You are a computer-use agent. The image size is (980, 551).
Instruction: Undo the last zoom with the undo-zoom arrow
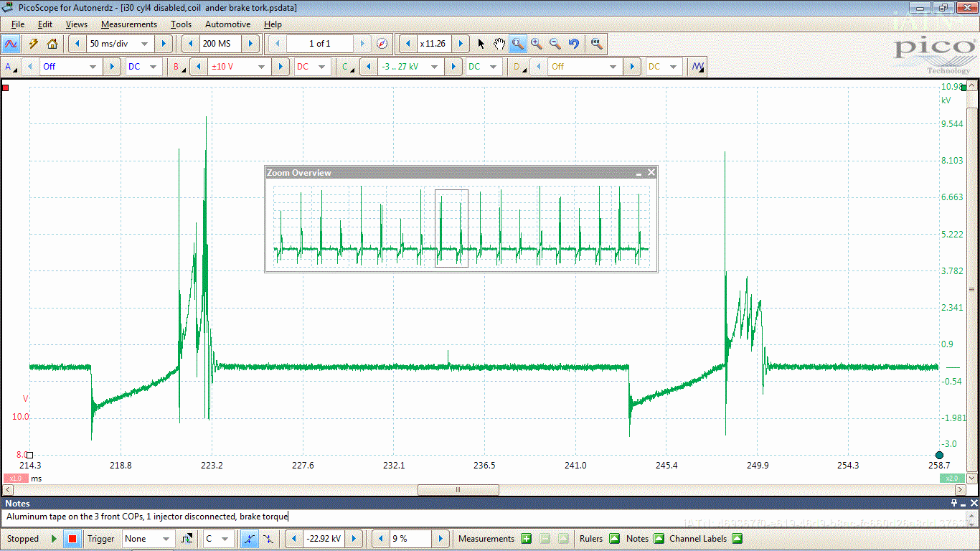[x=573, y=44]
